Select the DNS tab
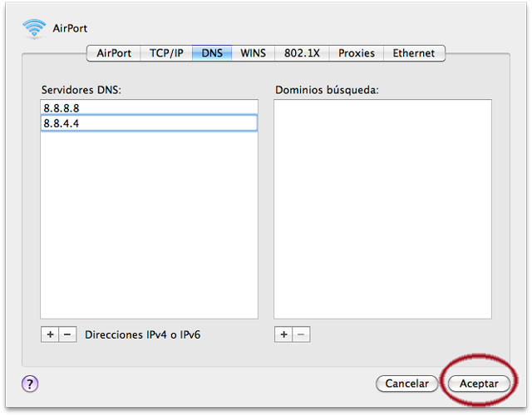 212,53
